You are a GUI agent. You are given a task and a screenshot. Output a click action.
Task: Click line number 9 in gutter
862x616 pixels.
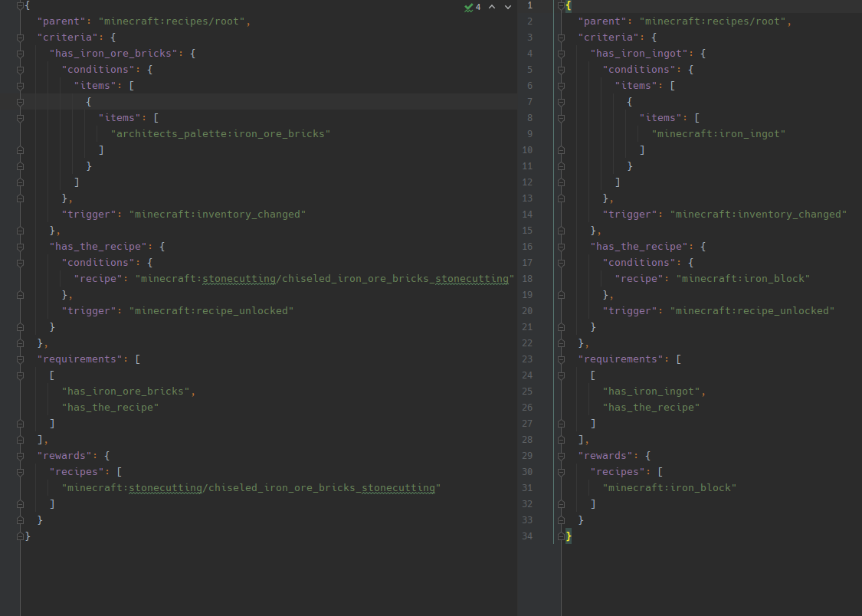(x=530, y=134)
